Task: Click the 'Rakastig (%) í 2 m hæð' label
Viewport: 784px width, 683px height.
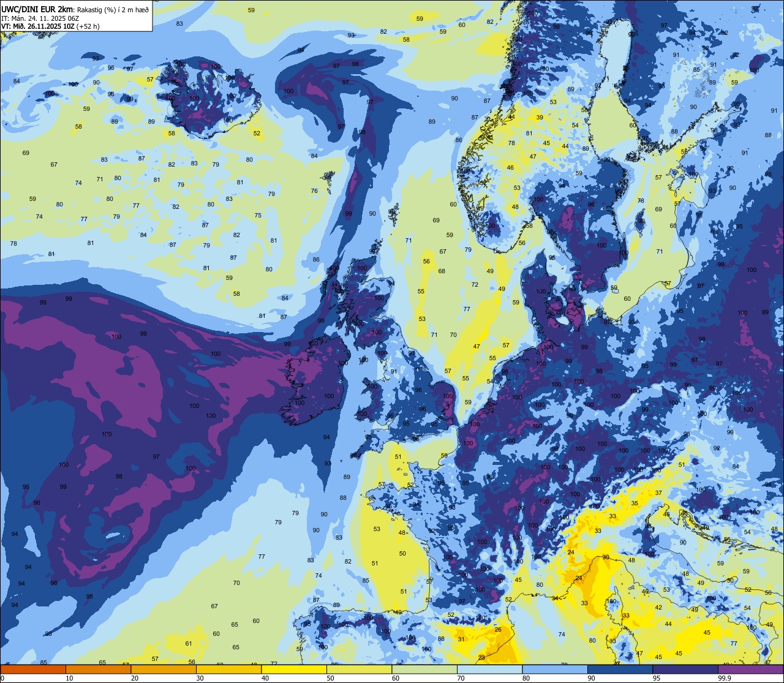Action: click(113, 9)
